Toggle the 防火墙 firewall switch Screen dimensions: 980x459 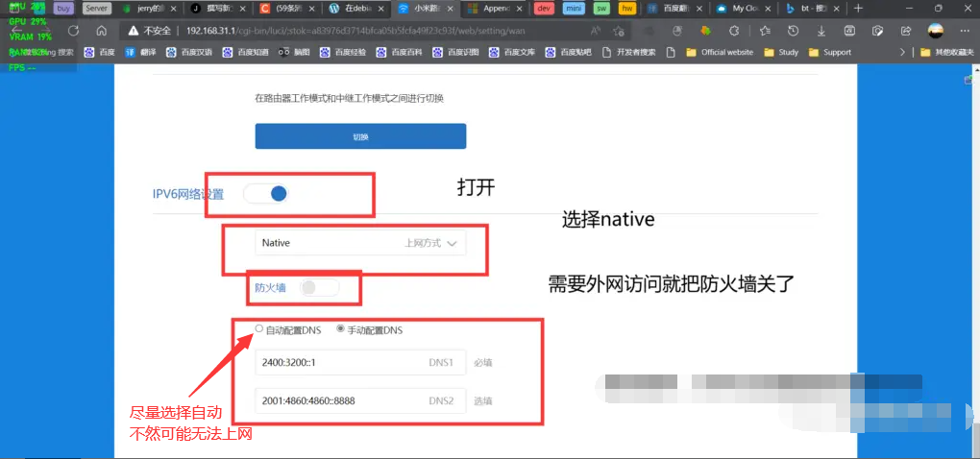pos(319,287)
